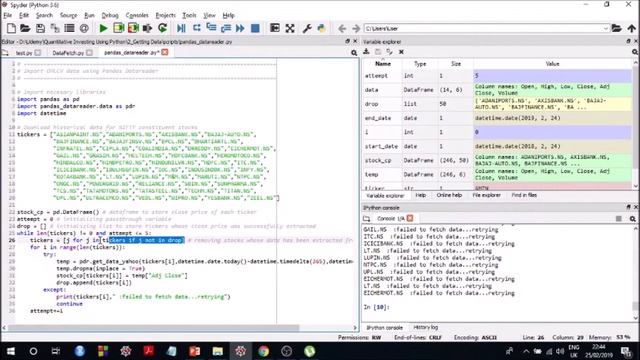Maximize the current pane

pyautogui.click(x=275, y=28)
